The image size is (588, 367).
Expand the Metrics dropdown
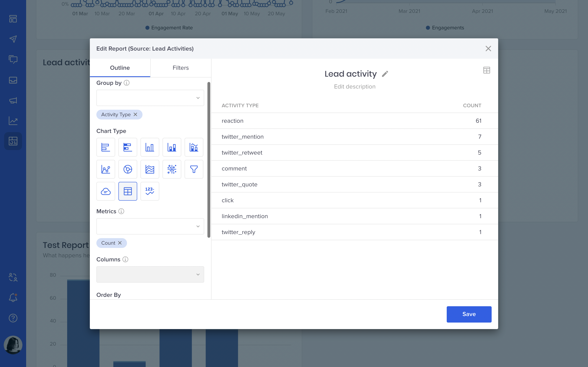click(150, 226)
